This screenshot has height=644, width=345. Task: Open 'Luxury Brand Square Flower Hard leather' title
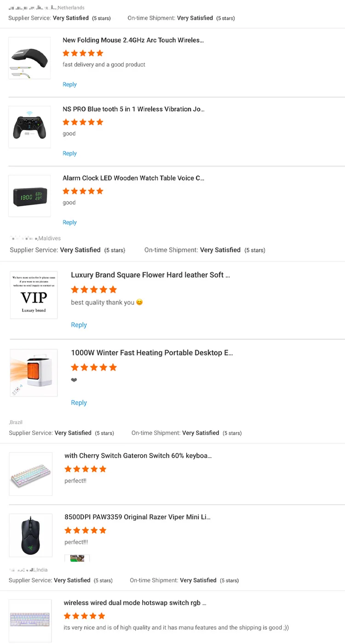pos(150,275)
